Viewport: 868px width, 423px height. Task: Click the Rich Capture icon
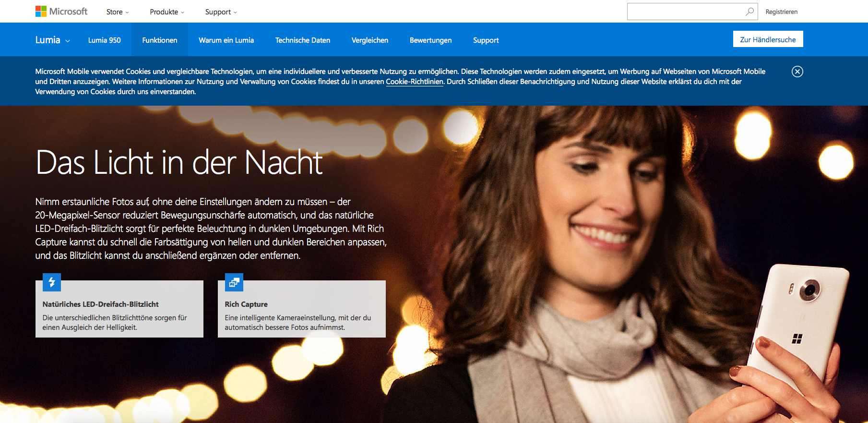[234, 282]
